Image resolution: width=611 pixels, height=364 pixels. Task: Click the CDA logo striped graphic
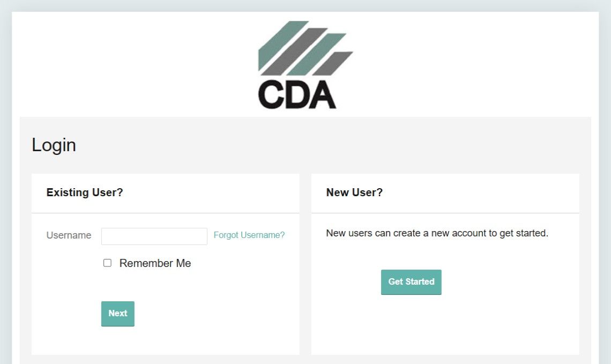(304, 49)
